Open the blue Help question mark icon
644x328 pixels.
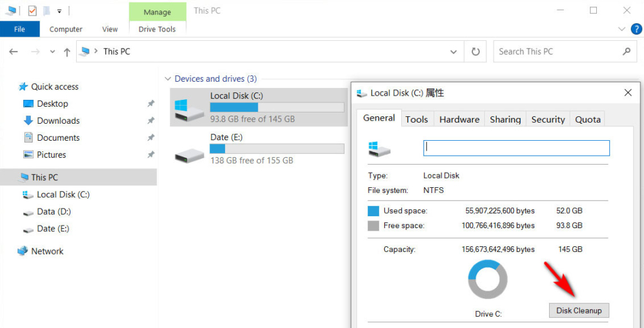[636, 29]
